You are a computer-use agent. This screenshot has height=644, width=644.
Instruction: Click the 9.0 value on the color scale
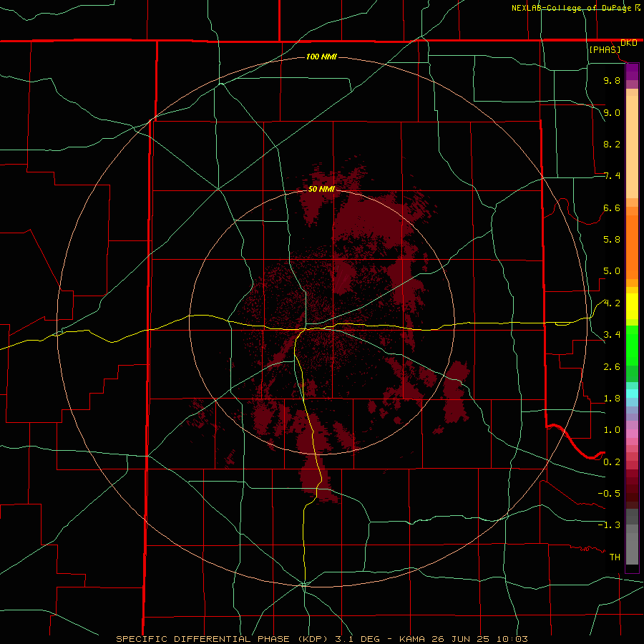[612, 112]
